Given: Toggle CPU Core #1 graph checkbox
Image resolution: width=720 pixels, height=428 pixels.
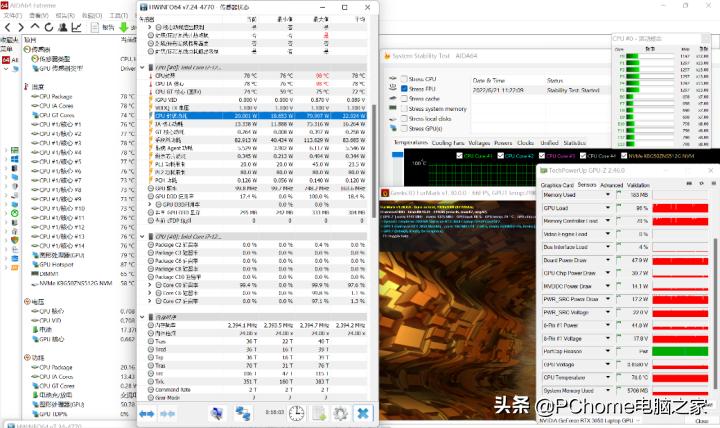Looking at the screenshot, I should (459, 156).
